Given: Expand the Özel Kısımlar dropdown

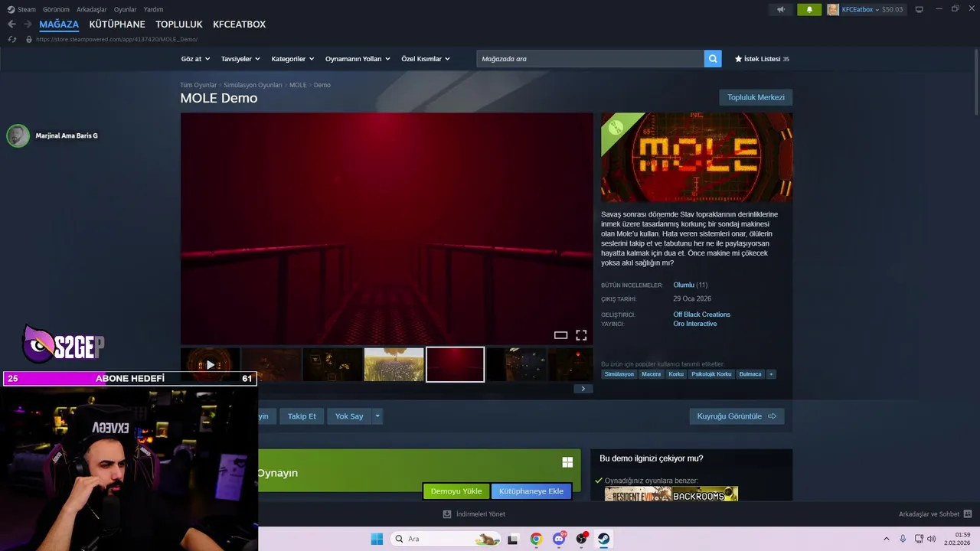Looking at the screenshot, I should [426, 59].
